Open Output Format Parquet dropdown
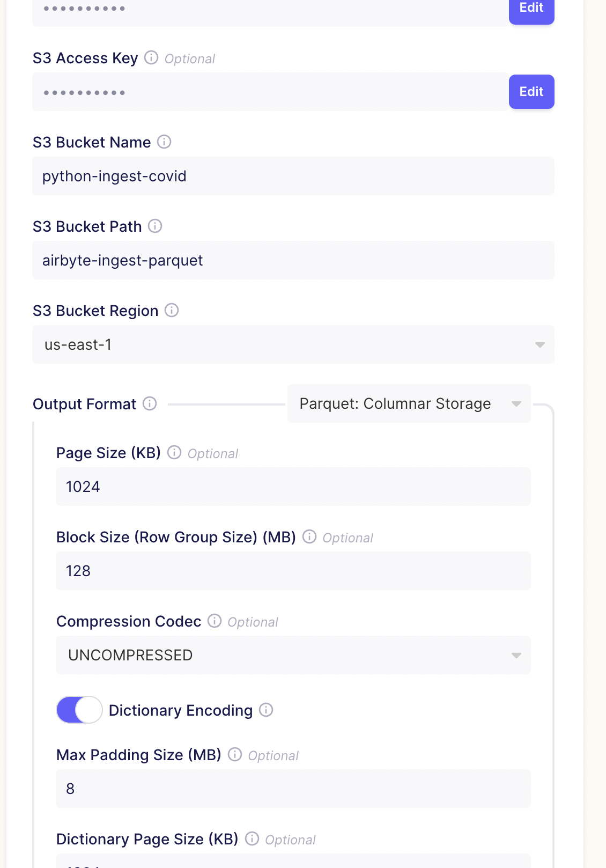The width and height of the screenshot is (606, 868). [409, 403]
